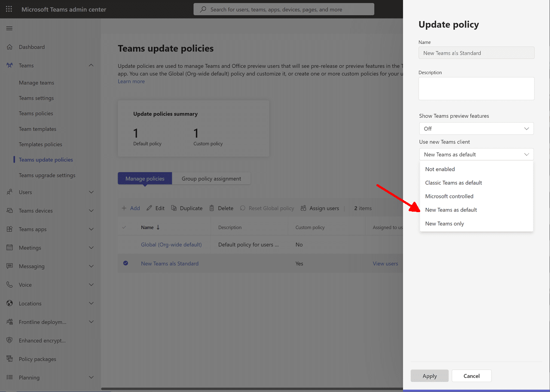Open Dashboard from the home icon
This screenshot has height=392, width=550.
[9, 47]
